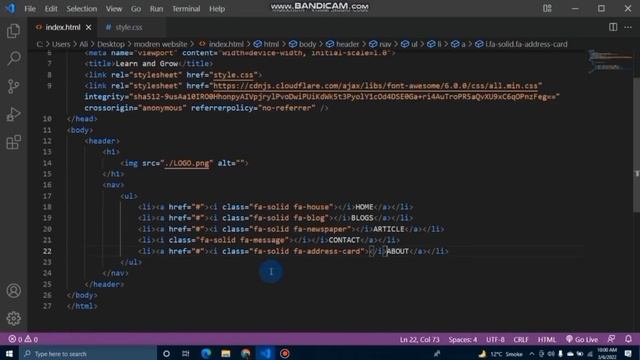Screen dimensions: 640x360
Task: Click Go Live in the status bar
Action: pos(582,339)
